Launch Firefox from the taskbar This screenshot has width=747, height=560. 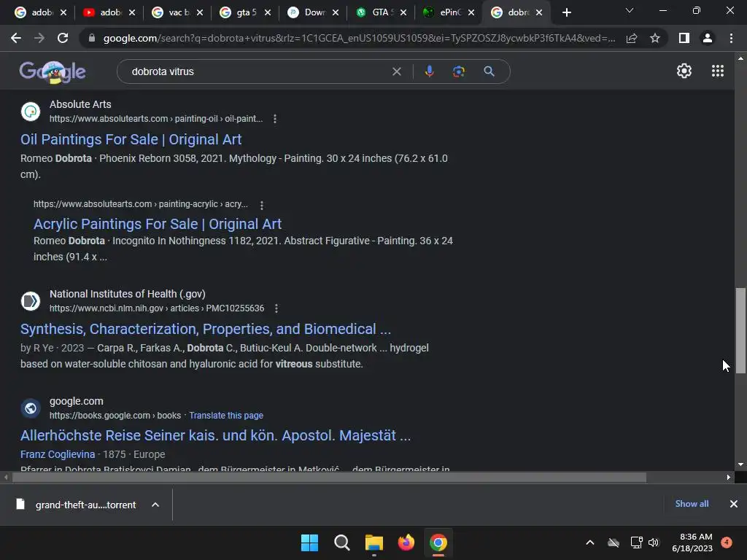coord(406,542)
